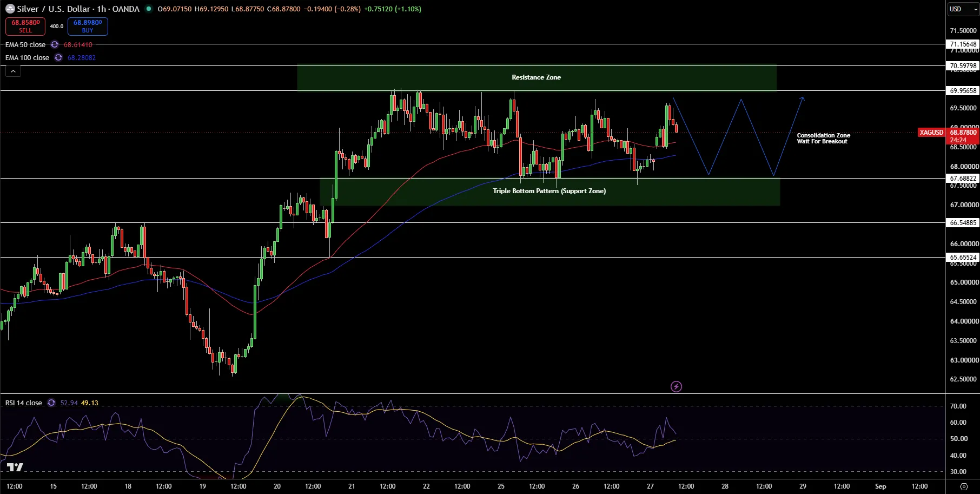The image size is (980, 494).
Task: Select the RSI 14 close indicator label
Action: click(x=24, y=403)
